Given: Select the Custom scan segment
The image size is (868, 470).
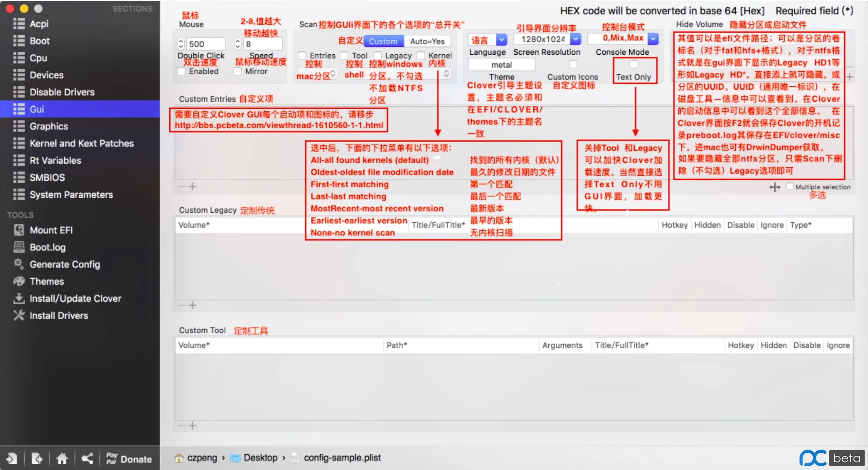Looking at the screenshot, I should 383,41.
